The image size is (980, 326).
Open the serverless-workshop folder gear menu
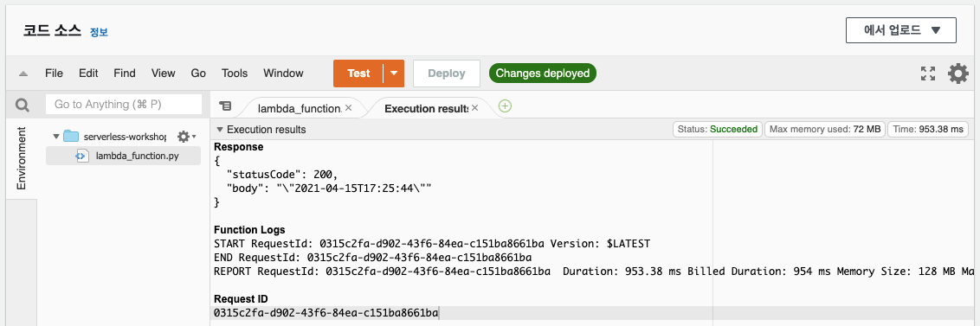click(185, 136)
